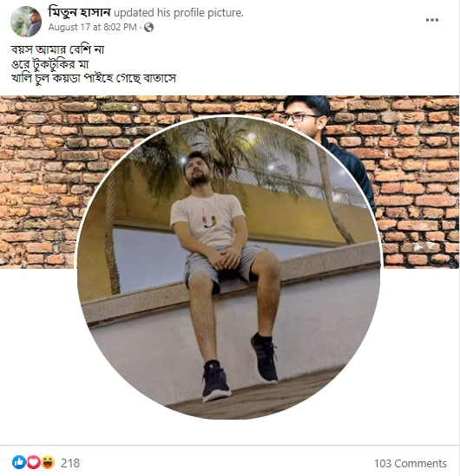Click the August 17 at 8:02 PM timestamp
Screen dimensions: 460x476
pos(93,28)
